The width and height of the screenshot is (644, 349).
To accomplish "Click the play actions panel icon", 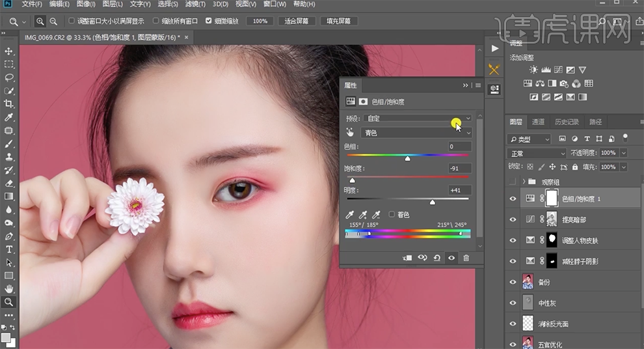I will [494, 48].
